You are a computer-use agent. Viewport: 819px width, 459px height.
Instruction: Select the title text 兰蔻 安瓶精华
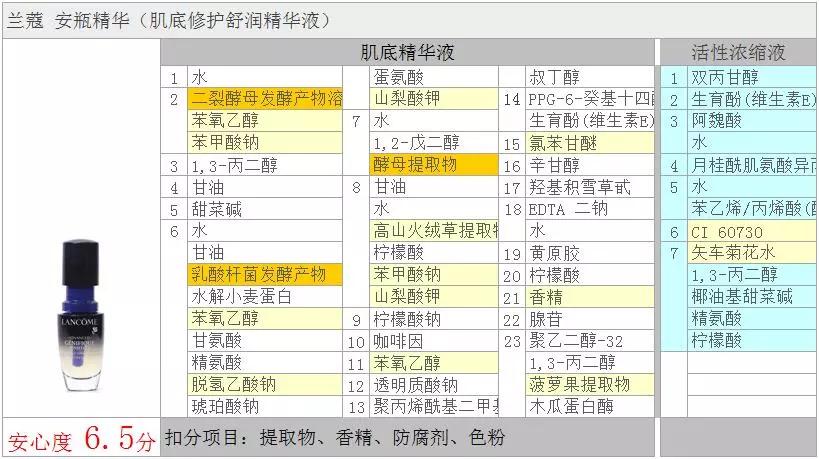[x=68, y=21]
